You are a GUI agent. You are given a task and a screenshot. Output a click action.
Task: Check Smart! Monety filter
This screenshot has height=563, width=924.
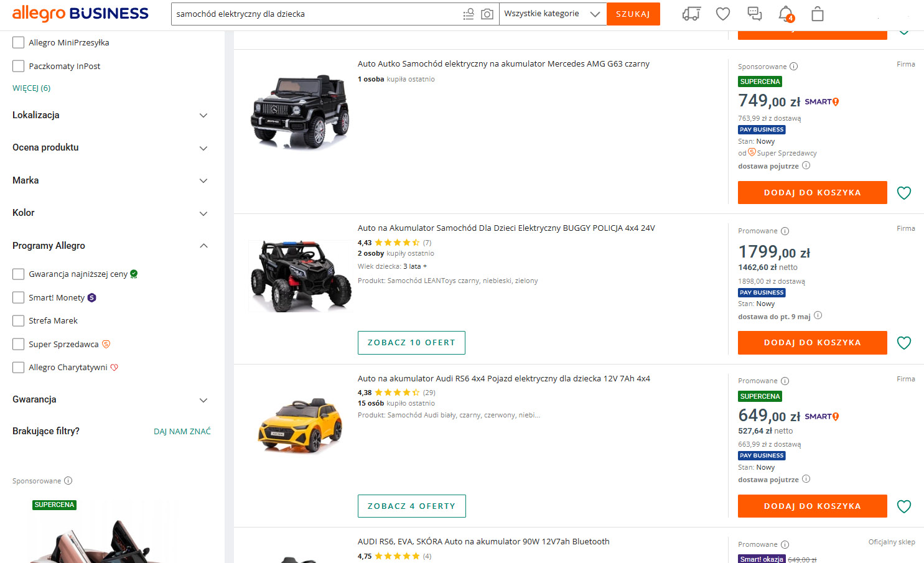[19, 297]
